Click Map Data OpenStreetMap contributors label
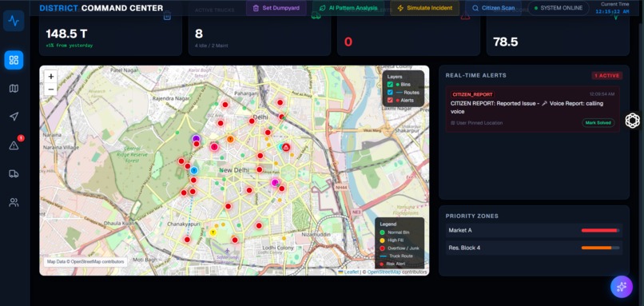Image resolution: width=644 pixels, height=306 pixels. click(x=85, y=261)
